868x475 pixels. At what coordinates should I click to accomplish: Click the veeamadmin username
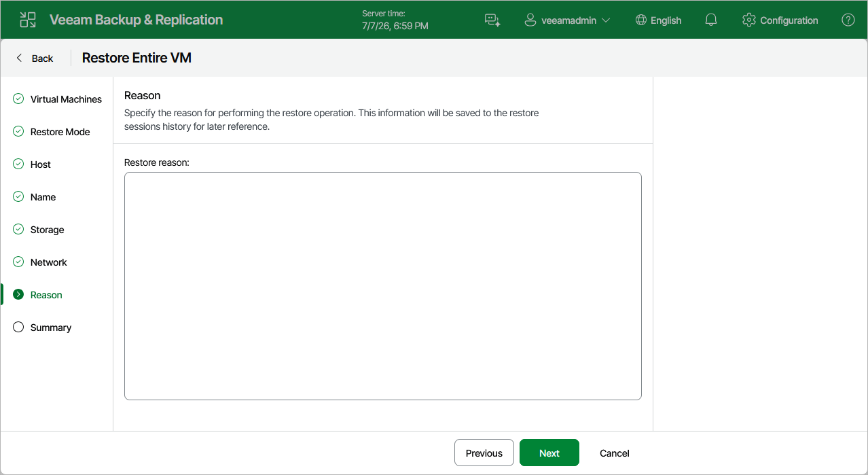pyautogui.click(x=568, y=20)
